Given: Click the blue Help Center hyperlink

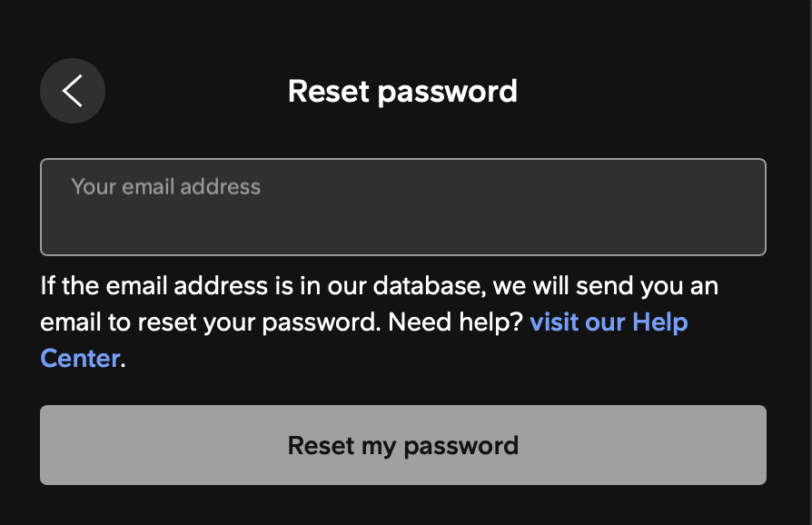Looking at the screenshot, I should coord(609,322).
